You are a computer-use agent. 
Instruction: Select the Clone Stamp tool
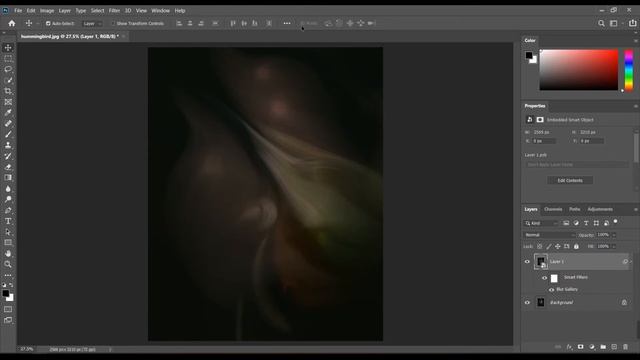point(8,145)
